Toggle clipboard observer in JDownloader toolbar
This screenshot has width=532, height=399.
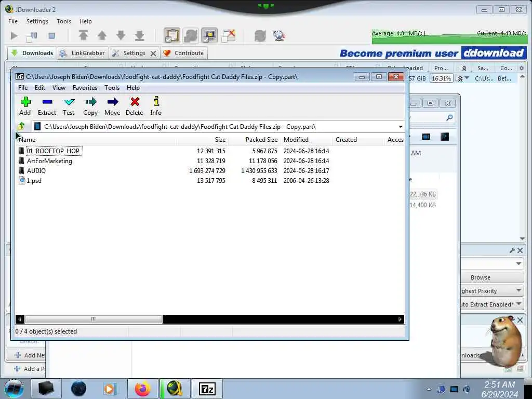coord(172,36)
